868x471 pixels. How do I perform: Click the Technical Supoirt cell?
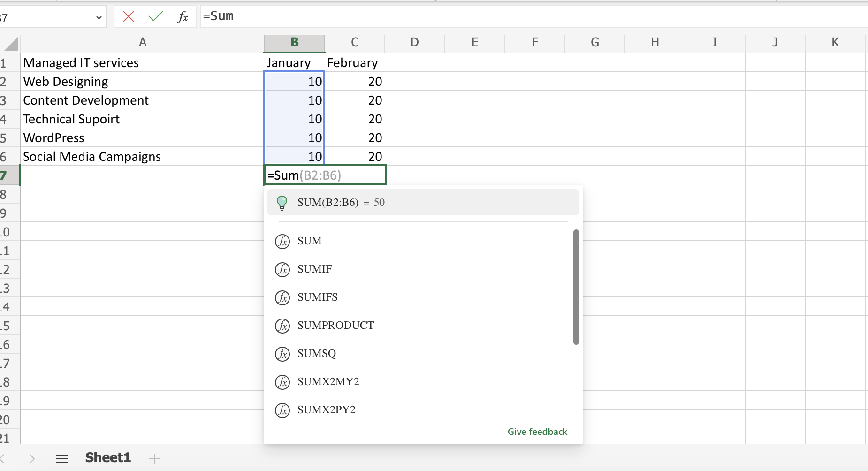[x=143, y=119]
